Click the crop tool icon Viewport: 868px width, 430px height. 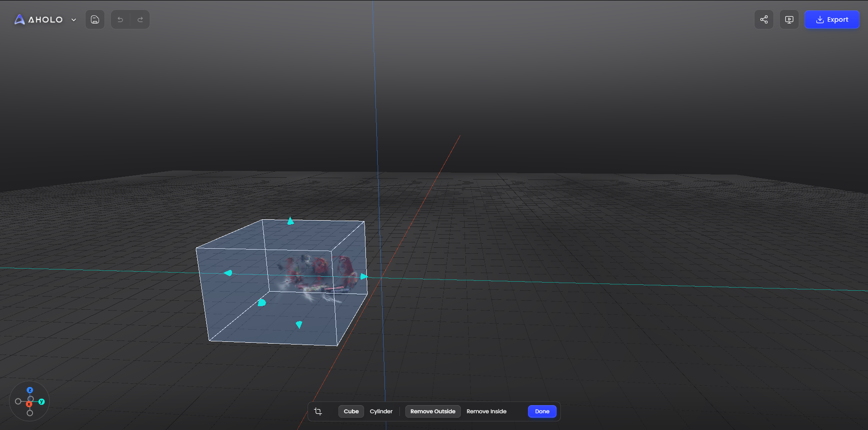(x=318, y=411)
